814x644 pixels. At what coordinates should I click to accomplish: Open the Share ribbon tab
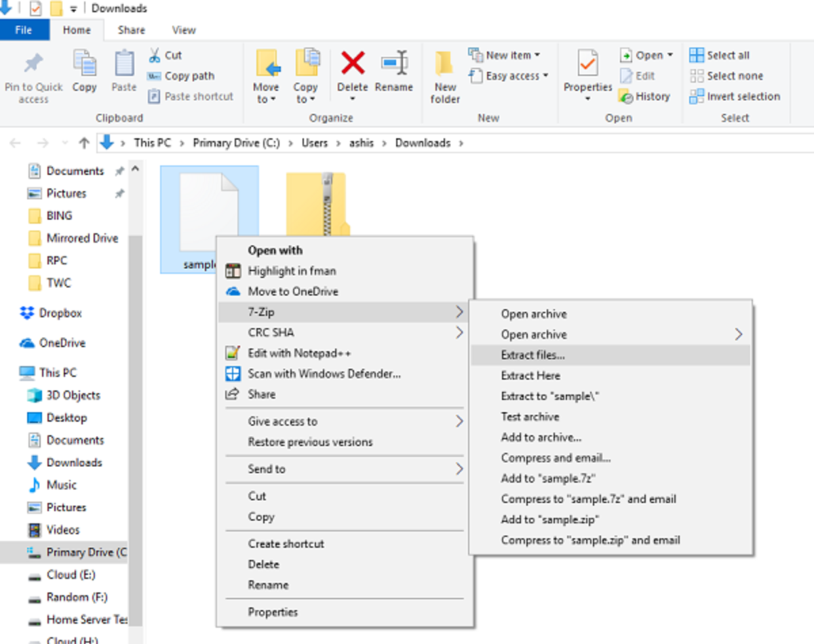131,30
